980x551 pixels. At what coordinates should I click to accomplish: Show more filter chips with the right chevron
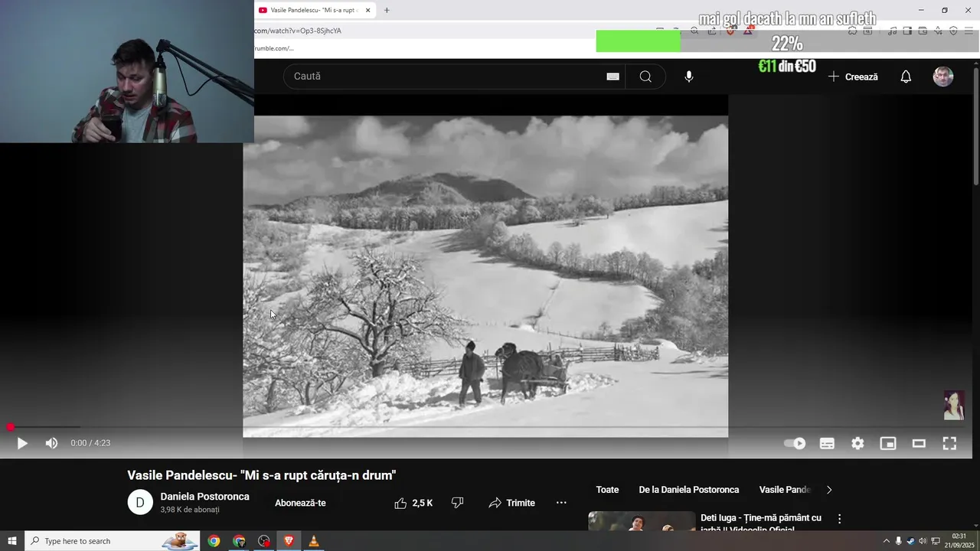click(x=828, y=490)
